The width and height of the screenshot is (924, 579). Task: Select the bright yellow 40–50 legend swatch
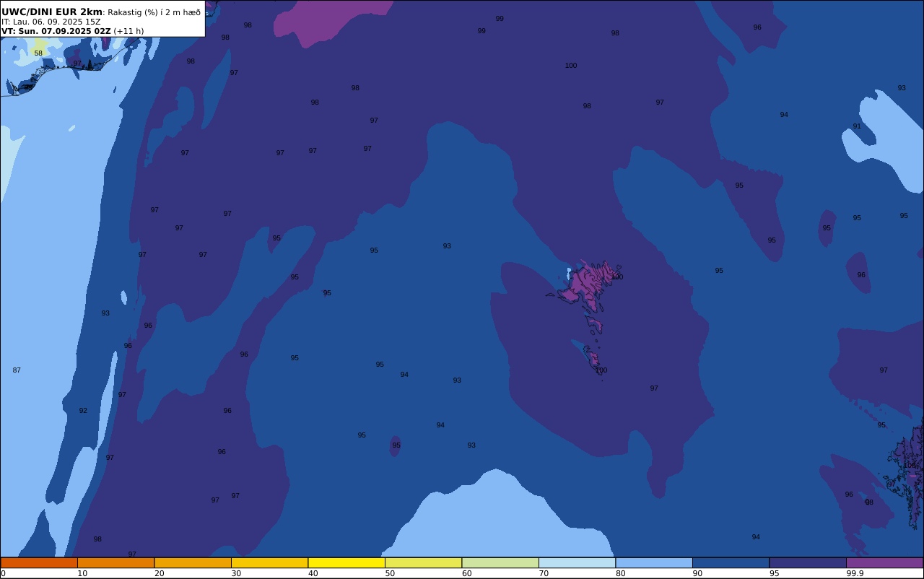346,562
